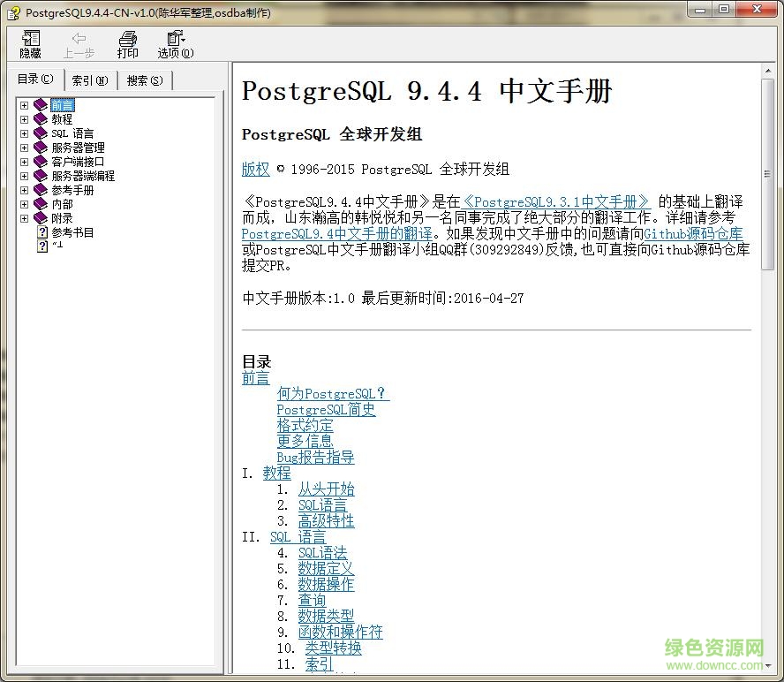Open the 版权 link
The width and height of the screenshot is (784, 682).
pos(254,169)
